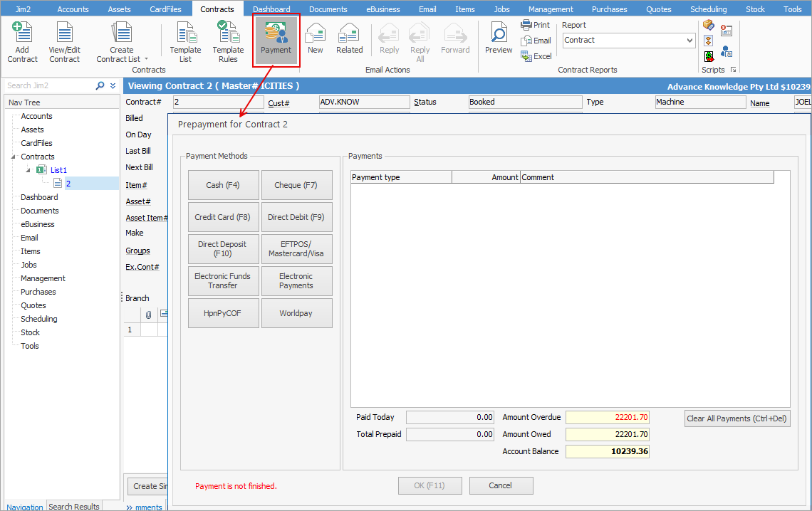The width and height of the screenshot is (812, 511).
Task: Print the contract report
Action: coord(536,25)
